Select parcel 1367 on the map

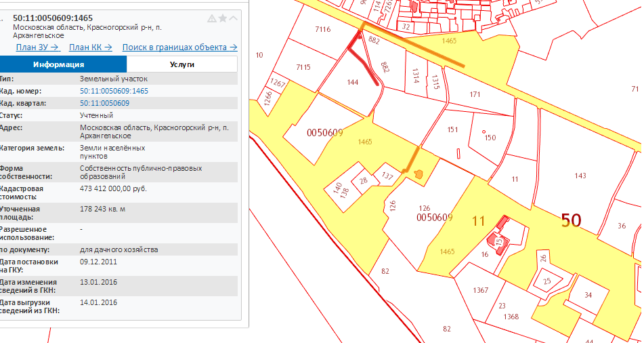480,290
